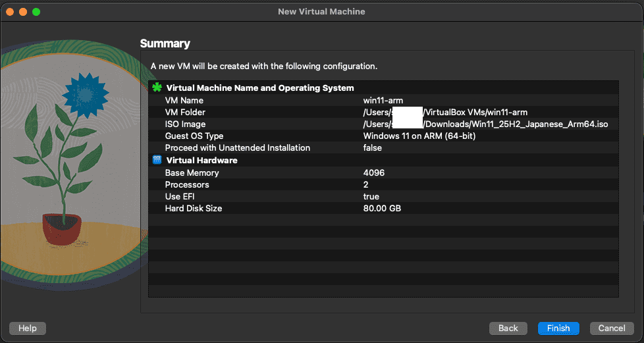Open Help for the wizard

[x=27, y=328]
